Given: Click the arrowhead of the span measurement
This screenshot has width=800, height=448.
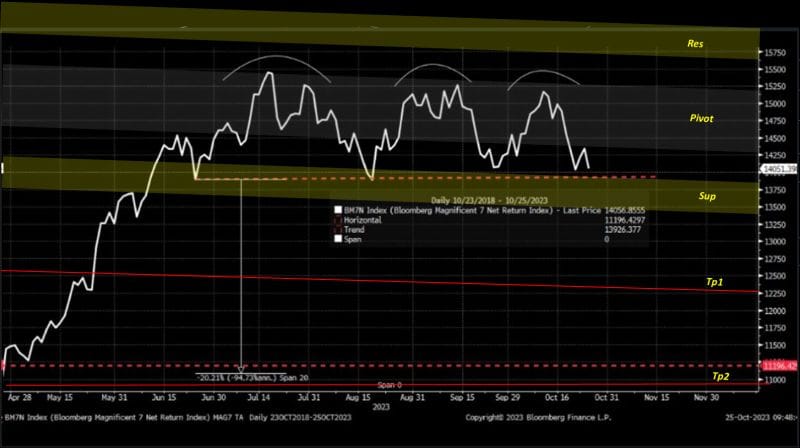Looking at the screenshot, I should 241,369.
